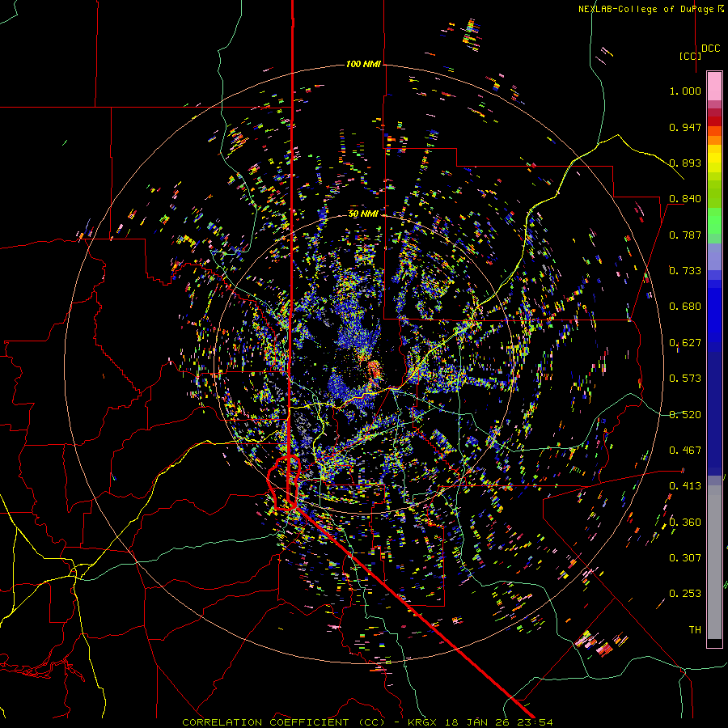
Task: Click the CORRELATION COEFFICIENT (CC) title text
Action: pos(284,722)
